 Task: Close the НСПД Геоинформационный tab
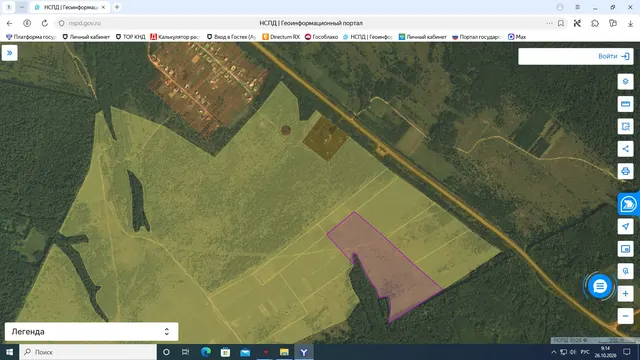(103, 7)
